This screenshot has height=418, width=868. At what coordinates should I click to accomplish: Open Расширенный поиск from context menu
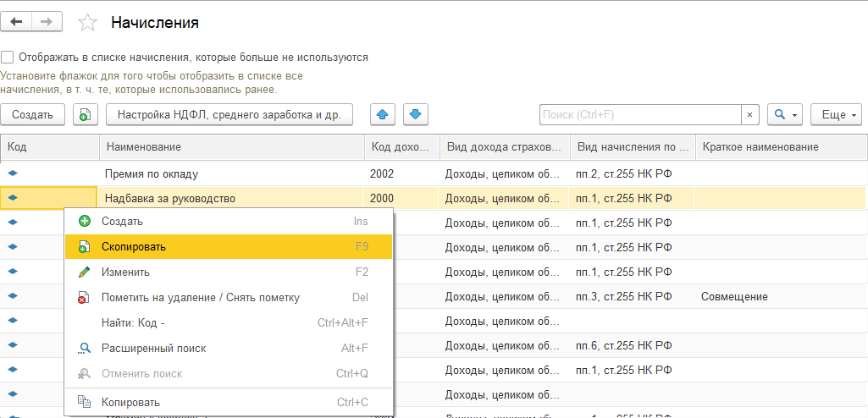pos(153,348)
